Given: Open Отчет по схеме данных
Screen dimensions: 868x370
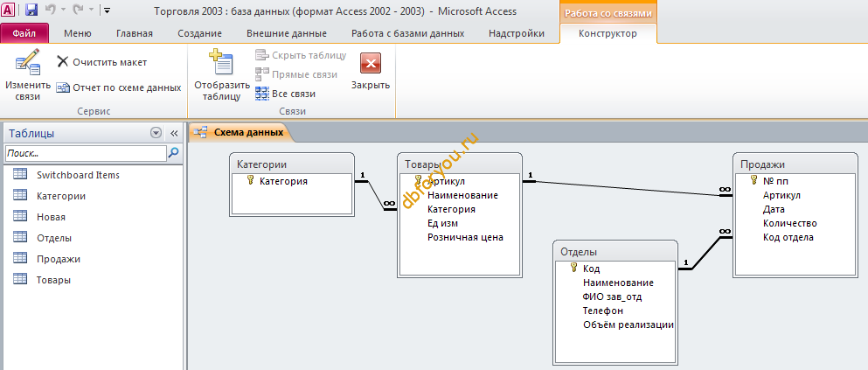Looking at the screenshot, I should (119, 87).
